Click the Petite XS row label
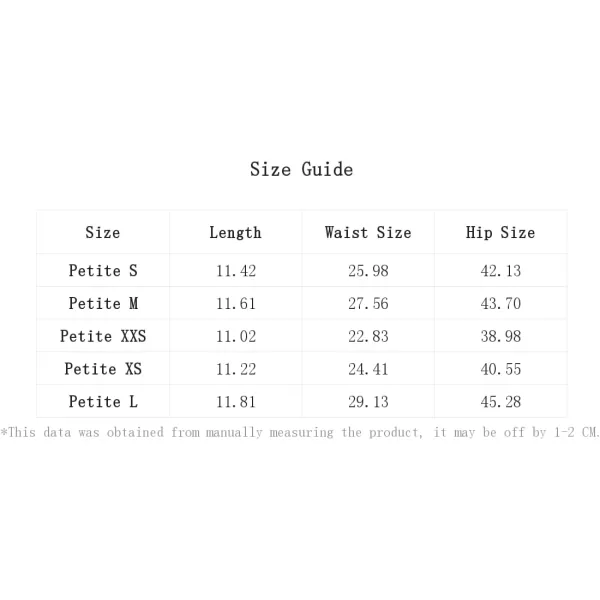Viewport: 600px width, 600px height. coord(103,369)
